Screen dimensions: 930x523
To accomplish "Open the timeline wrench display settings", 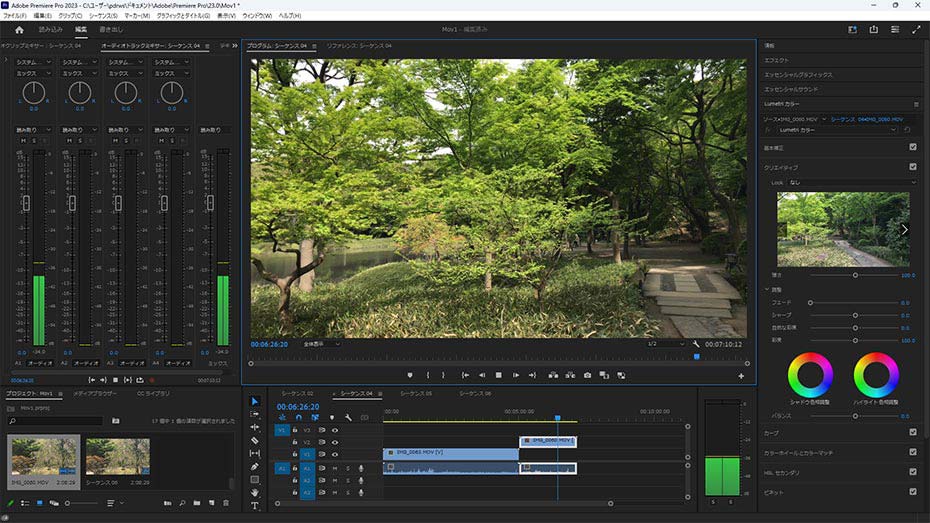I will [x=348, y=417].
